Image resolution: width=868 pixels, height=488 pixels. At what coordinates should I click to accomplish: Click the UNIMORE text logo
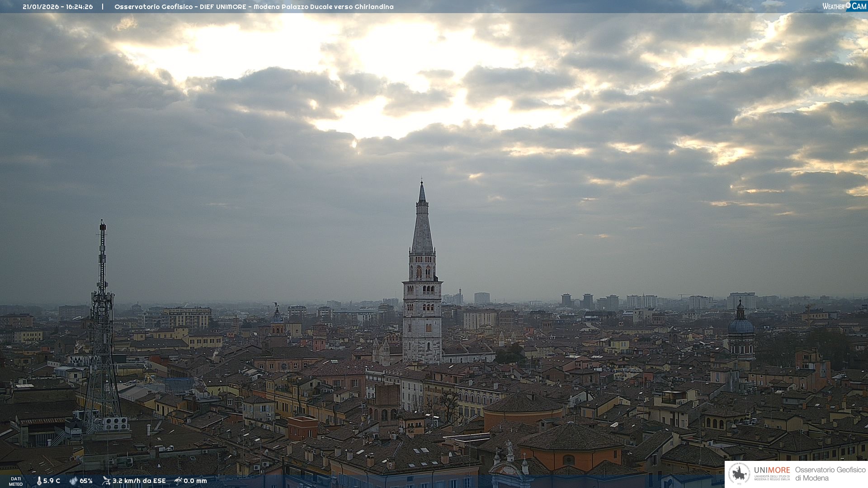click(772, 470)
